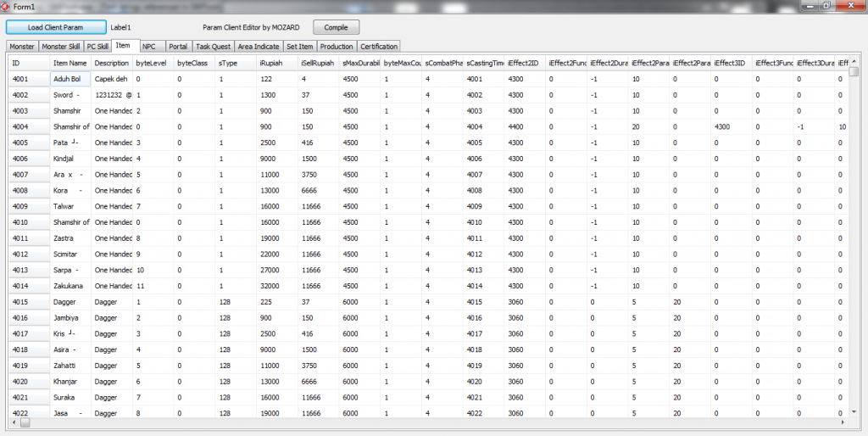The height and width of the screenshot is (436, 868).
Task: Select the PC Skill tab
Action: pyautogui.click(x=97, y=47)
